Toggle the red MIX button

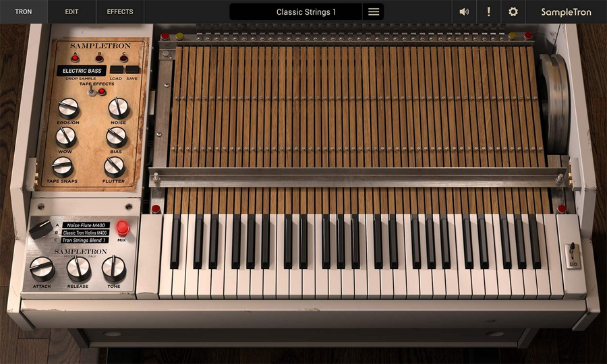(x=123, y=229)
